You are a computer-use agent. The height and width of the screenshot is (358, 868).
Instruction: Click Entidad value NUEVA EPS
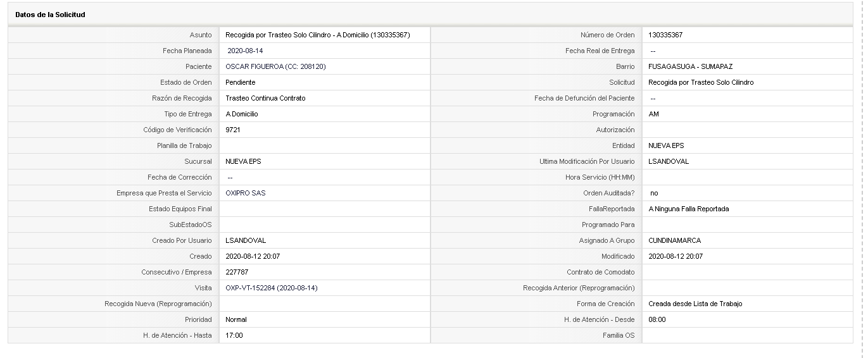click(666, 146)
